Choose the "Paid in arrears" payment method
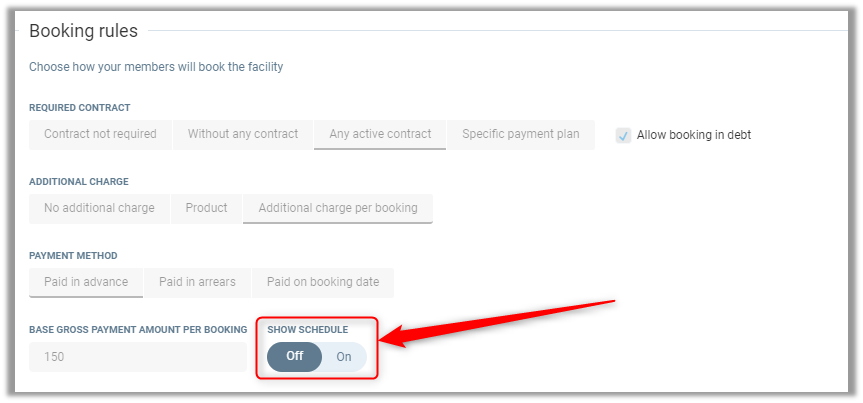The image size is (863, 403). click(x=197, y=282)
